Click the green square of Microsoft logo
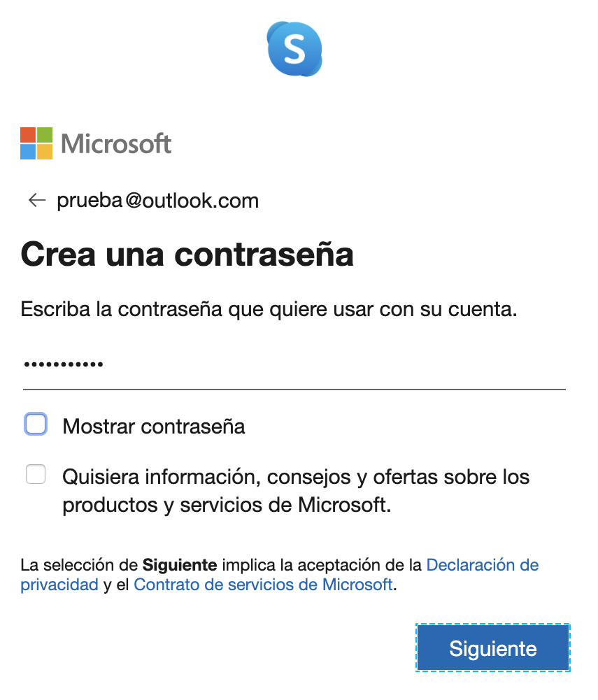Screen dimensions: 598x700 (x=45, y=135)
